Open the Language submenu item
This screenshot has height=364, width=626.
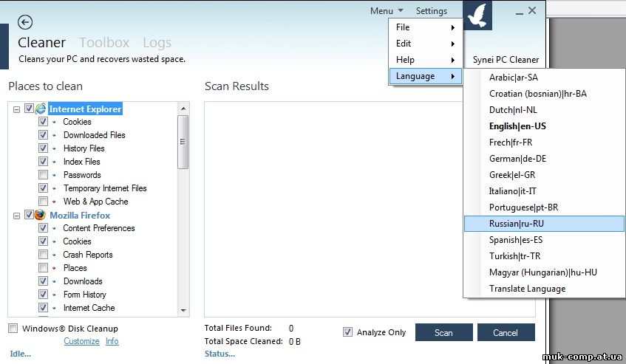tap(426, 76)
